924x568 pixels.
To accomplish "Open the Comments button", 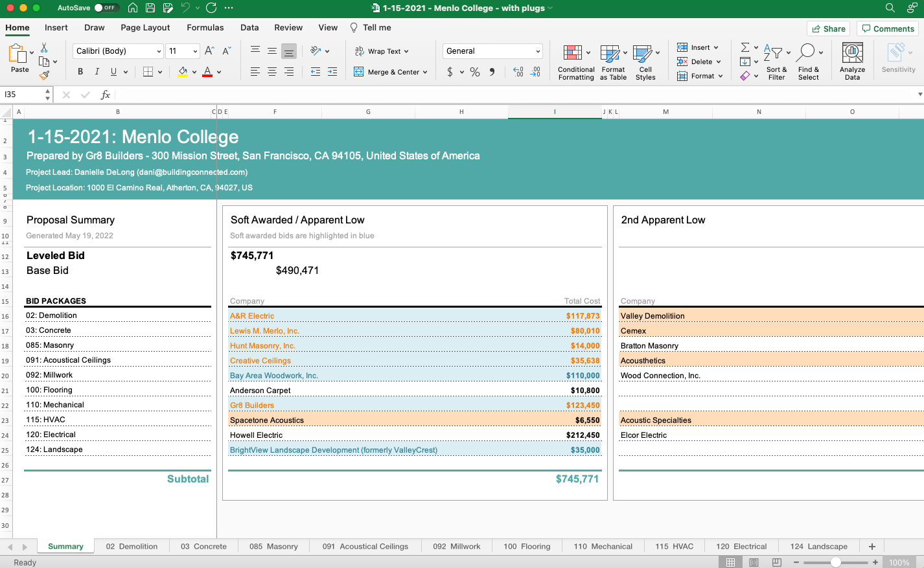I will pos(888,28).
